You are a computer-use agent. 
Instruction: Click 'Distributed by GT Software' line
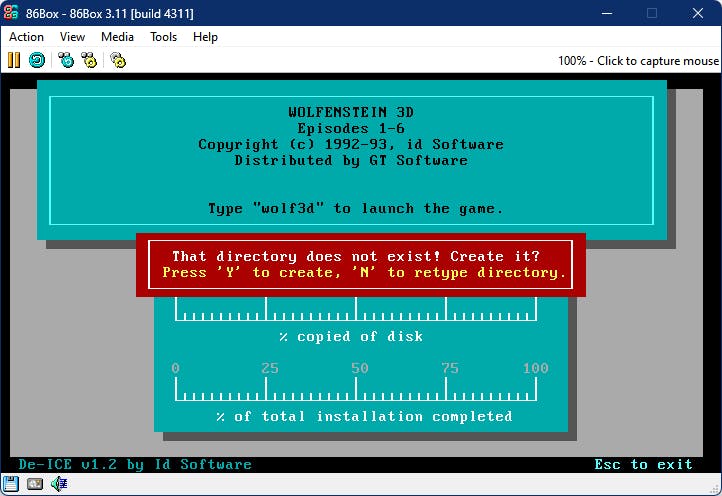point(351,160)
